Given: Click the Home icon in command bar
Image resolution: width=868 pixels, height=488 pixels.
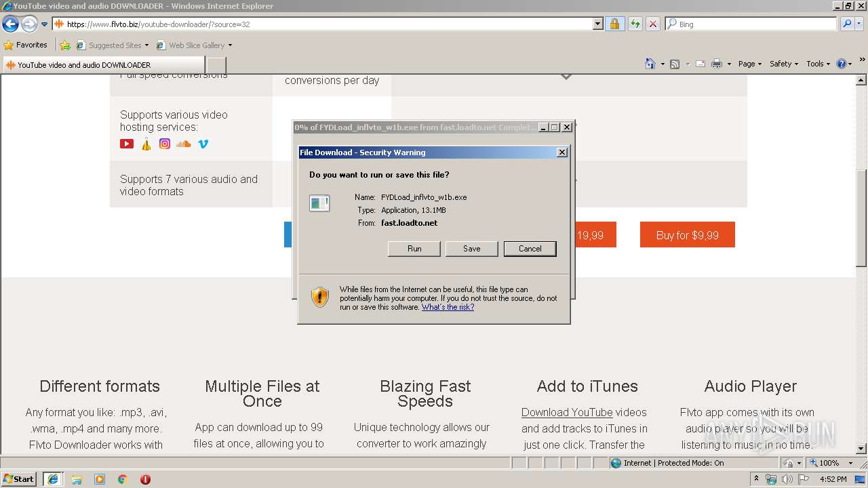Looking at the screenshot, I should tap(650, 64).
